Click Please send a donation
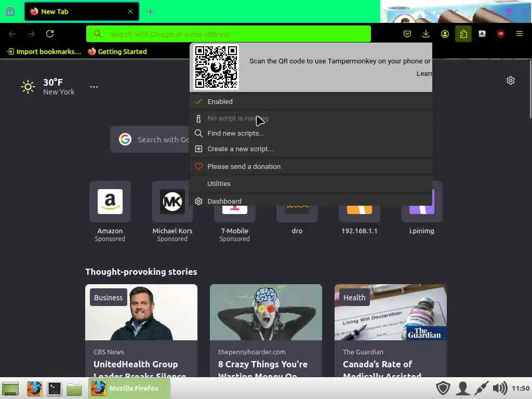Screen dimensions: 532x399 (x=311, y=167)
